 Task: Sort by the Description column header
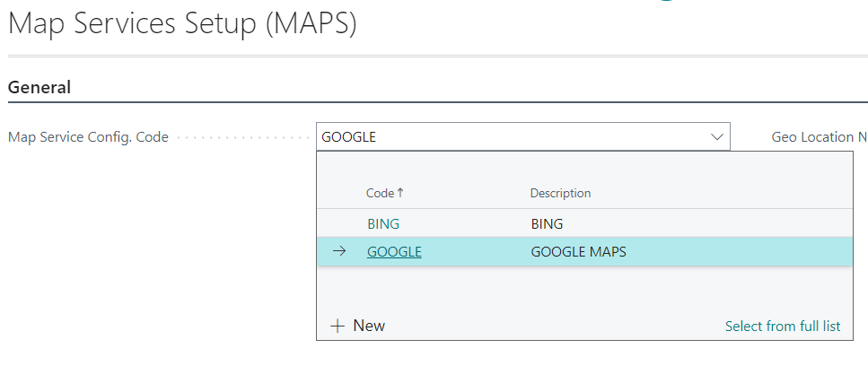[560, 193]
